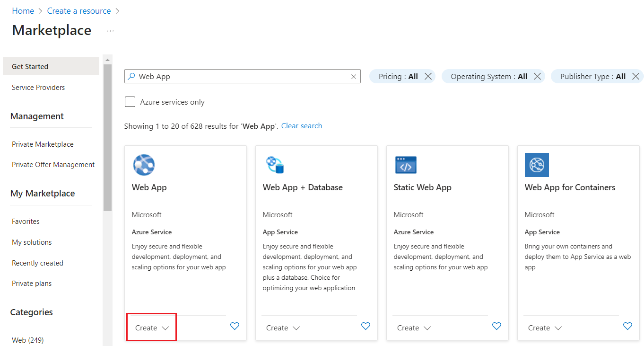Open the Publisher Type : All filter
Screen dimensions: 644x346
(x=593, y=76)
